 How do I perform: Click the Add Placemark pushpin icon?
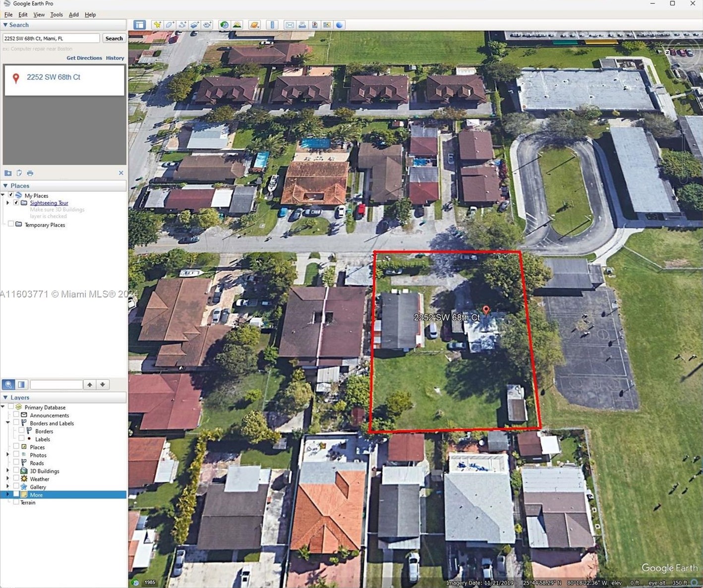[157, 25]
